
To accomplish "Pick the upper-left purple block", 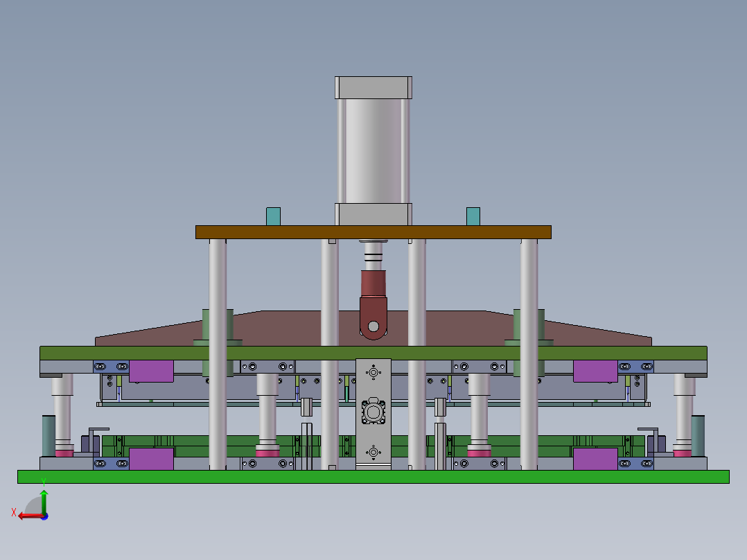I will click(151, 371).
